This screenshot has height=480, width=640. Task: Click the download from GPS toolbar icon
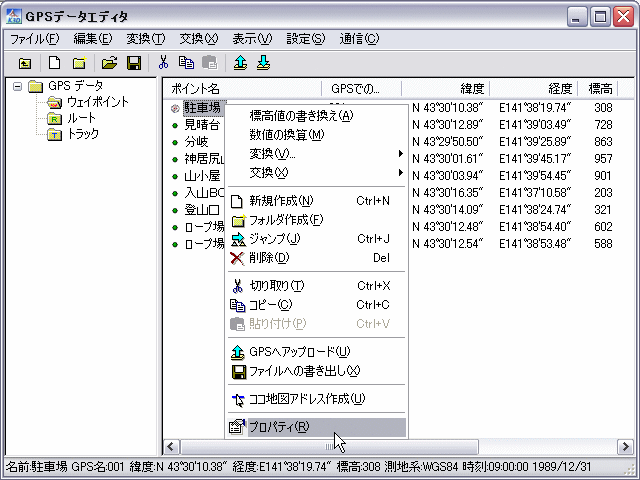tap(263, 63)
